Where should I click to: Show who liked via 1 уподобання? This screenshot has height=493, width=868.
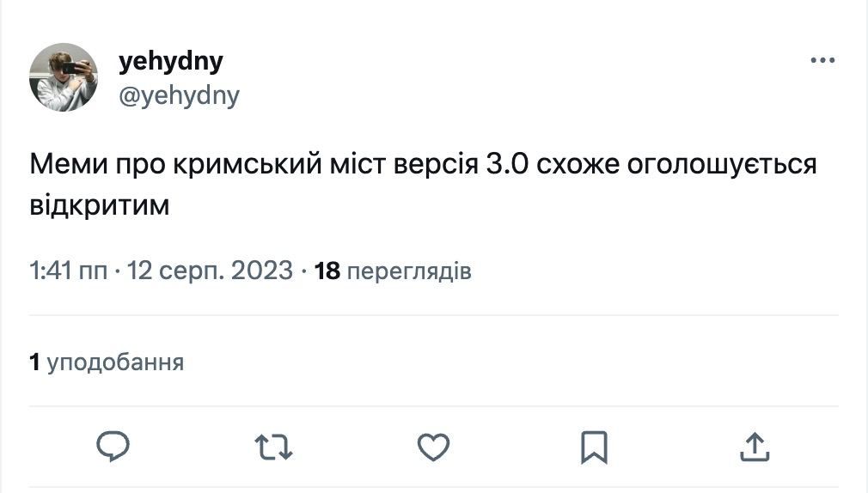coord(107,362)
